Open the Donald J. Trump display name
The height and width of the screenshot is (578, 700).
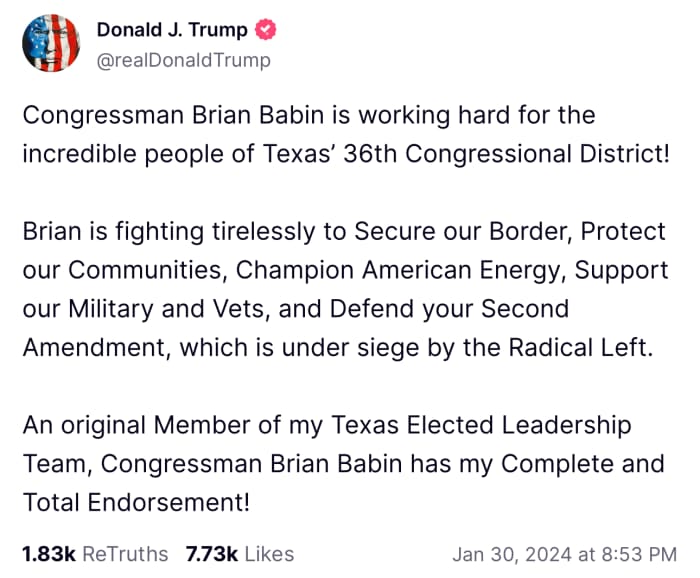(x=172, y=29)
